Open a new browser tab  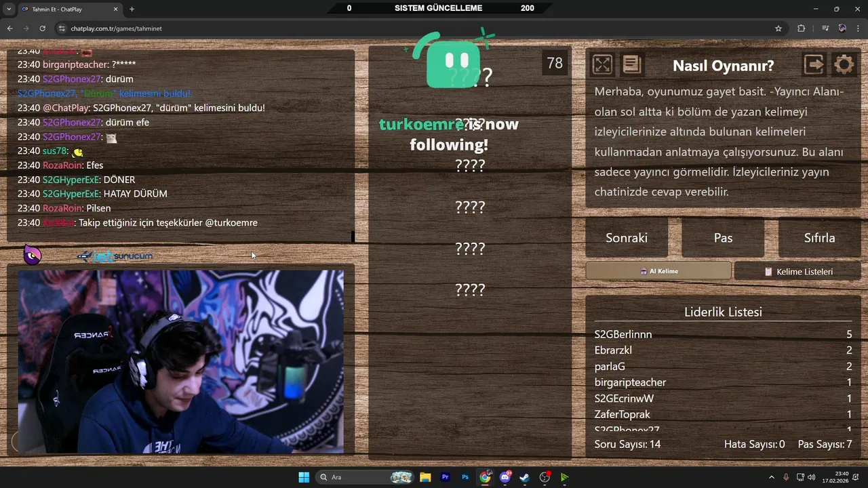[132, 9]
